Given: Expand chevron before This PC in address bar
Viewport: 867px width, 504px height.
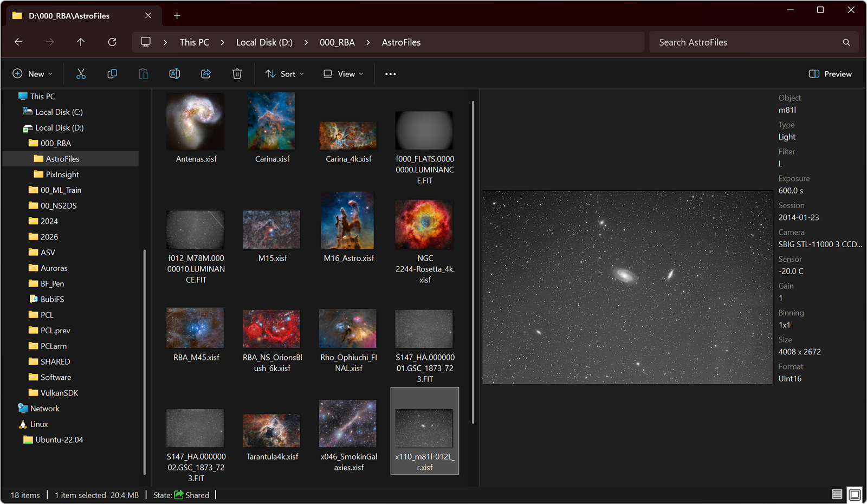Looking at the screenshot, I should click(x=165, y=42).
